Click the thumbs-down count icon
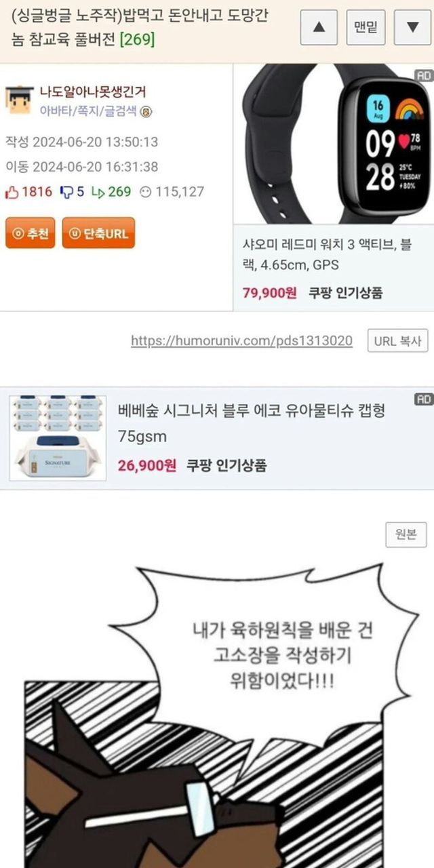434x868 pixels. click(x=66, y=192)
